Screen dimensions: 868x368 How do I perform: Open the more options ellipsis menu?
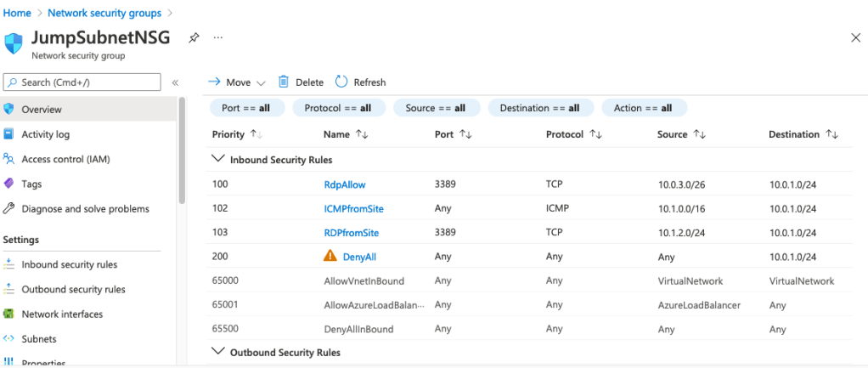218,38
